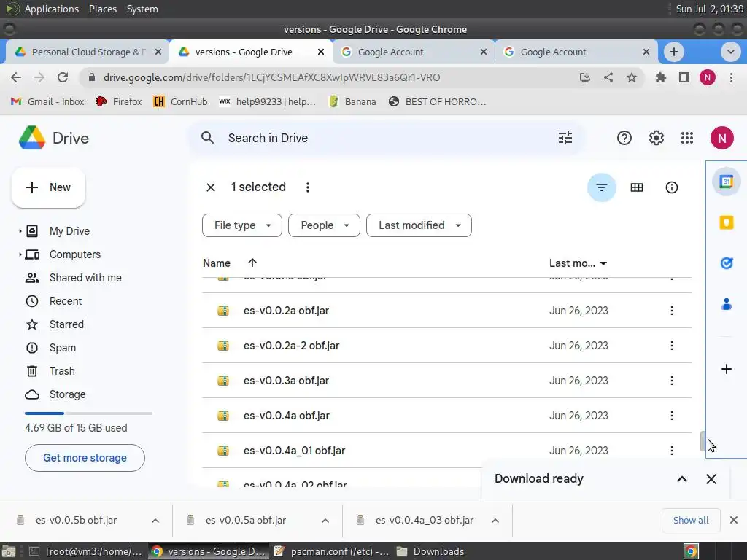Open Recent files
747x560 pixels.
(65, 301)
